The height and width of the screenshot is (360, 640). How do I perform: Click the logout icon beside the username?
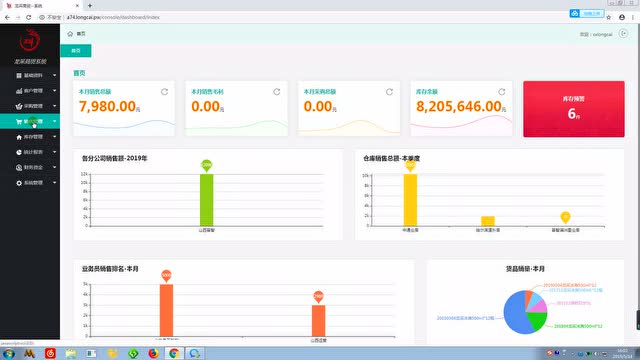click(623, 34)
